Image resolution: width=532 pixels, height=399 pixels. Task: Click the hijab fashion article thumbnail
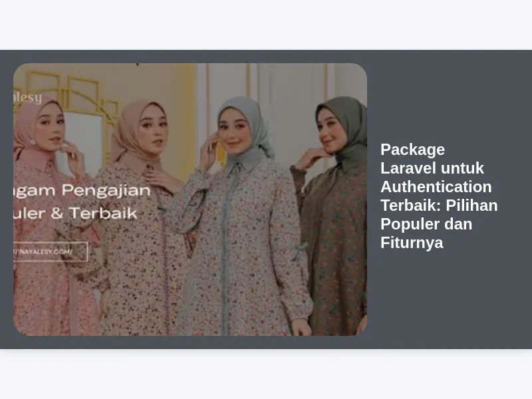(x=190, y=199)
